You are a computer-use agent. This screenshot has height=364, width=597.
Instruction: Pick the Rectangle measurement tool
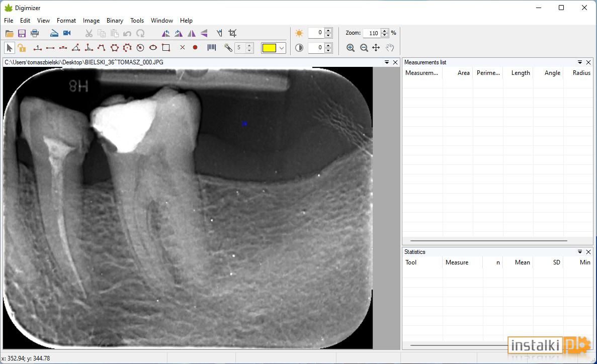click(166, 48)
